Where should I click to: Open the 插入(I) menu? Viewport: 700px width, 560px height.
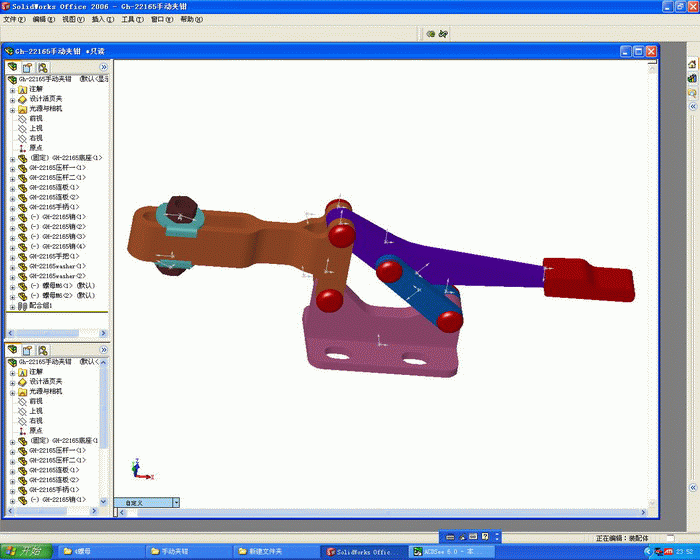(103, 19)
